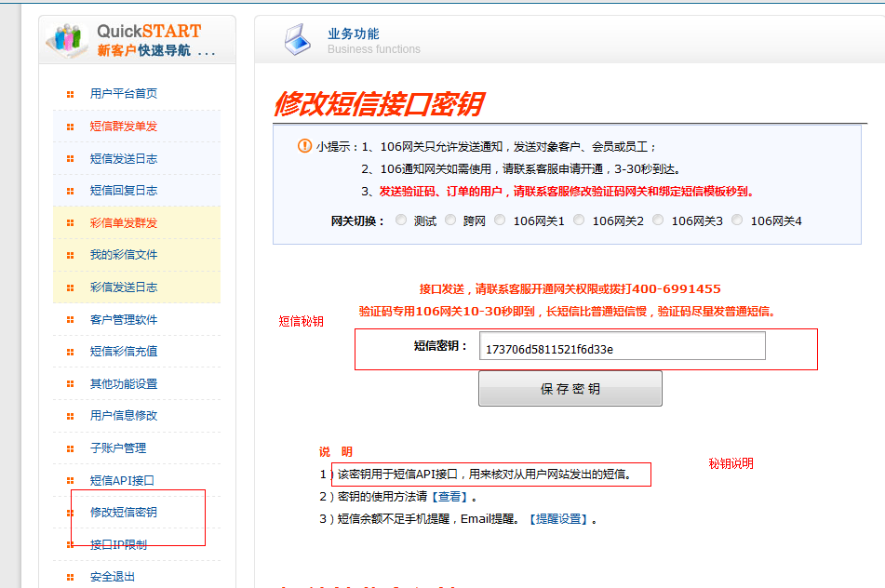The image size is (885, 588).
Task: Click the bullet icon beside 彩信单发群发
Action: 70,223
